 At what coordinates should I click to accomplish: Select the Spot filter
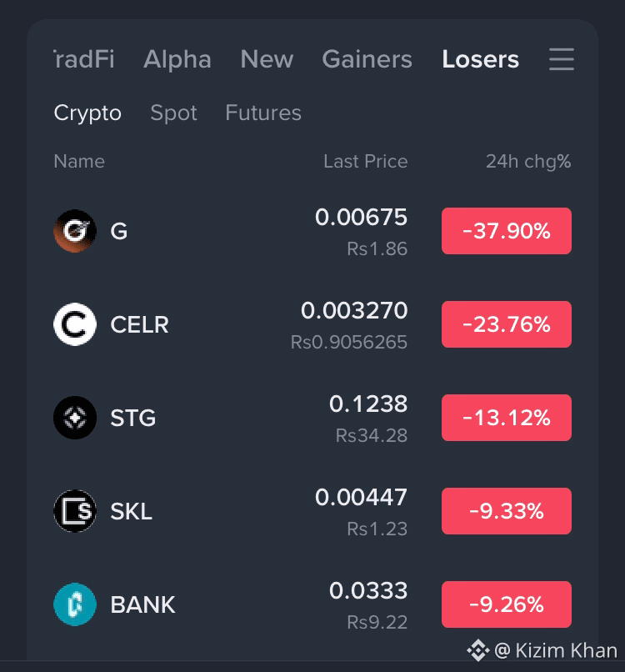(173, 113)
